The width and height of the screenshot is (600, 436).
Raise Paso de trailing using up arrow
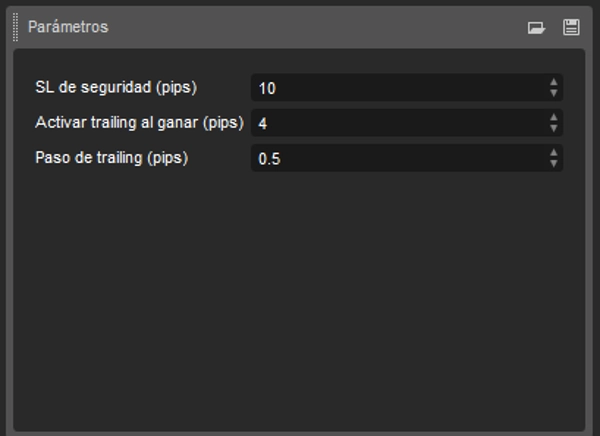tap(554, 152)
